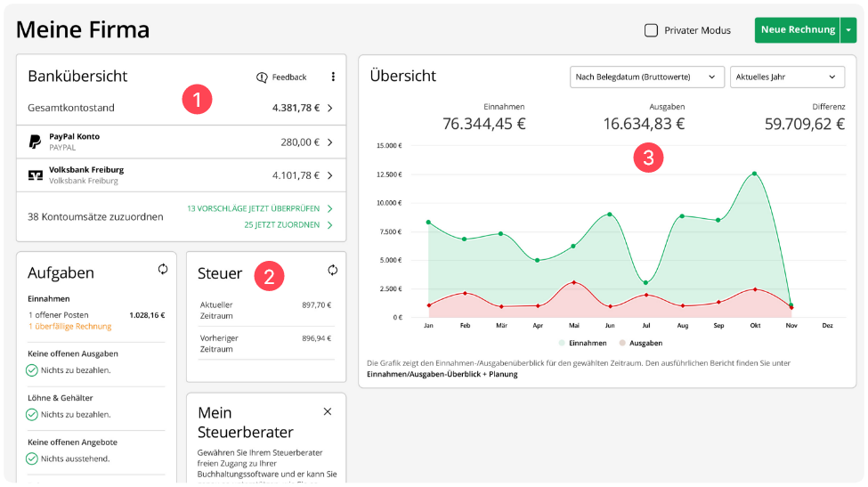
Task: Toggle Einnahmen series in chart legend
Action: [583, 343]
